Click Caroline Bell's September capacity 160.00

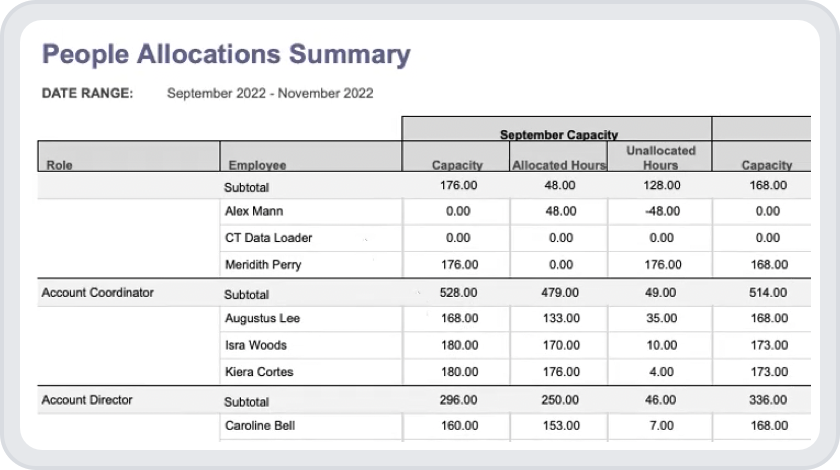point(460,426)
